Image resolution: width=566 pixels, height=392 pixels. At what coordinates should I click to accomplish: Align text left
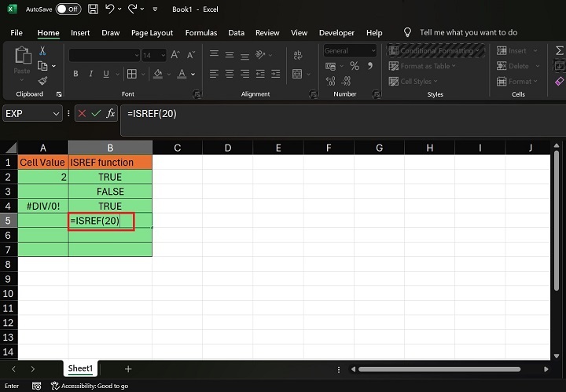214,74
